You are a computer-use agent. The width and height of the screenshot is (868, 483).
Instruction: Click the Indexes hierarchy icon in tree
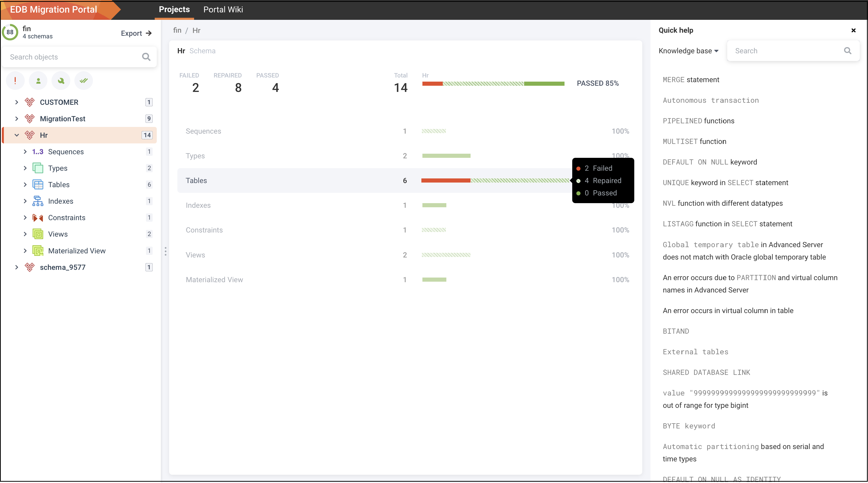pos(38,201)
